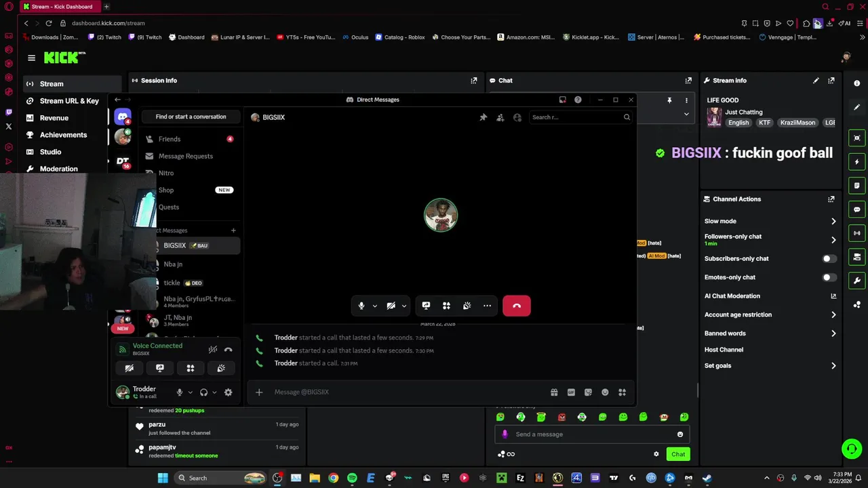Add friends to the DM
868x488 pixels.
(x=500, y=117)
